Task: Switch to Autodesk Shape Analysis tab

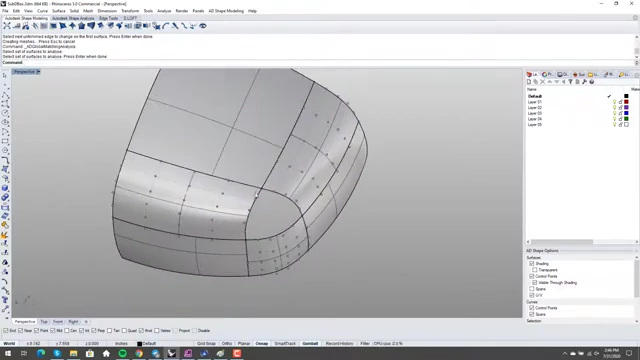Action: pos(73,18)
